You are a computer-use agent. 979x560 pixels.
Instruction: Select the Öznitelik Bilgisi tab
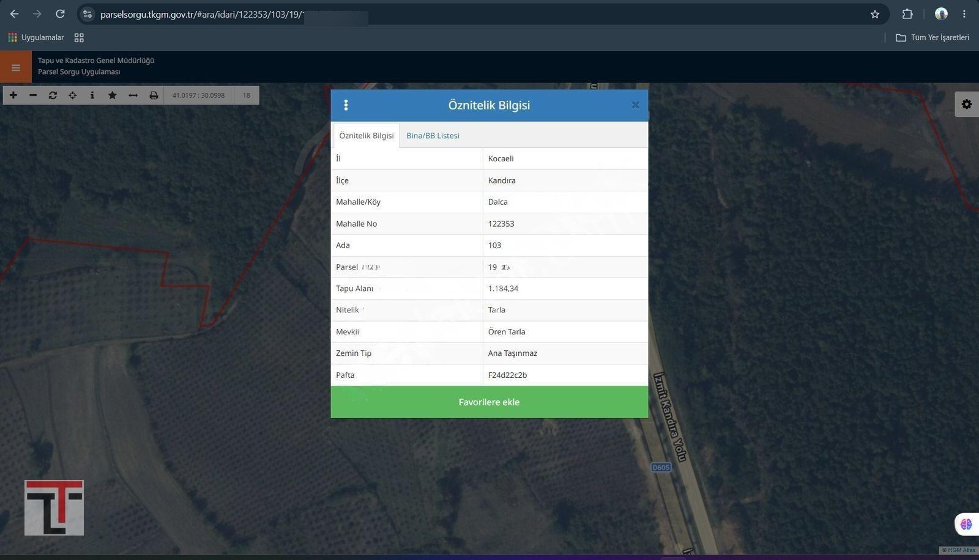367,136
